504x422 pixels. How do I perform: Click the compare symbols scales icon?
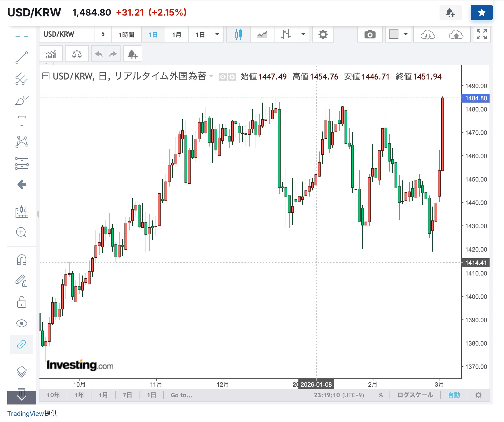pyautogui.click(x=77, y=54)
